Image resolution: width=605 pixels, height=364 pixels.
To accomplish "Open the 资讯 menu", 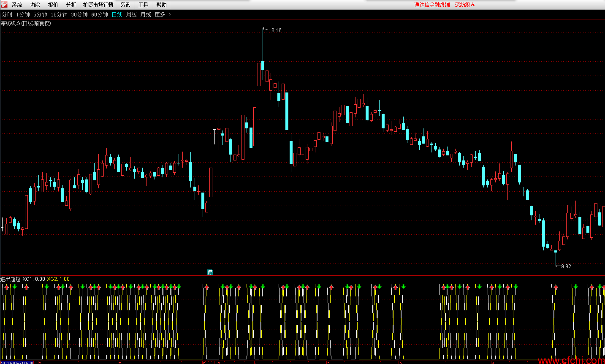I will (125, 5).
